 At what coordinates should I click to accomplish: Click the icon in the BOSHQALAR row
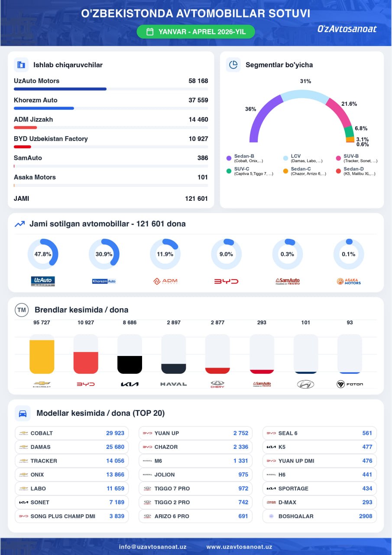(x=271, y=516)
